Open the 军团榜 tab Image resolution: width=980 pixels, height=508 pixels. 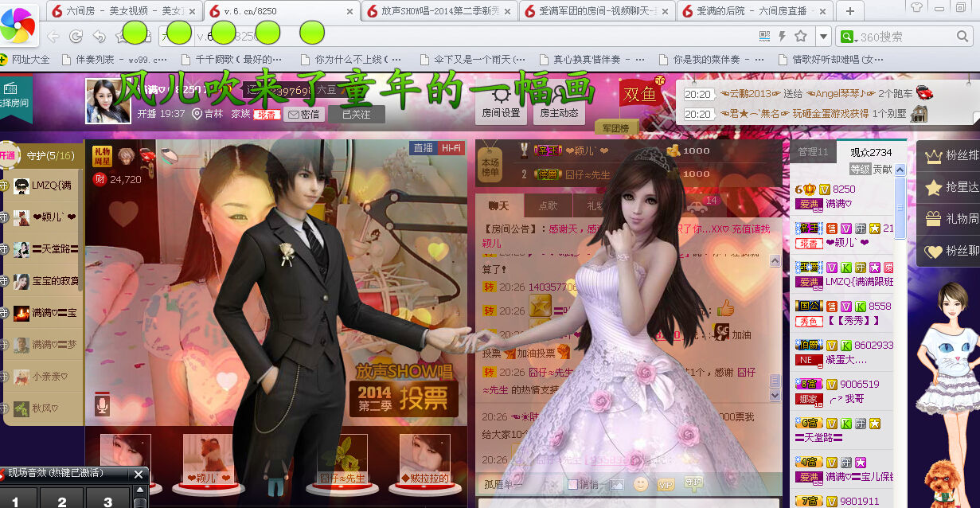pos(615,128)
